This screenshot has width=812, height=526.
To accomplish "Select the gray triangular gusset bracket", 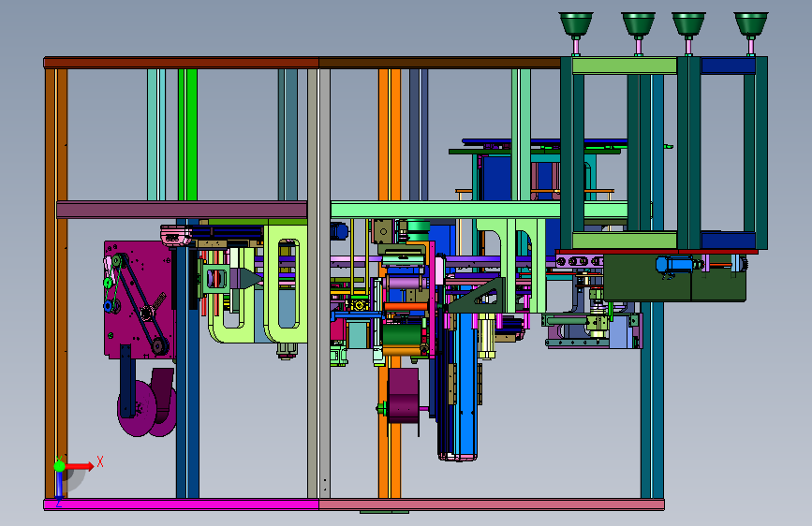I will (479, 295).
